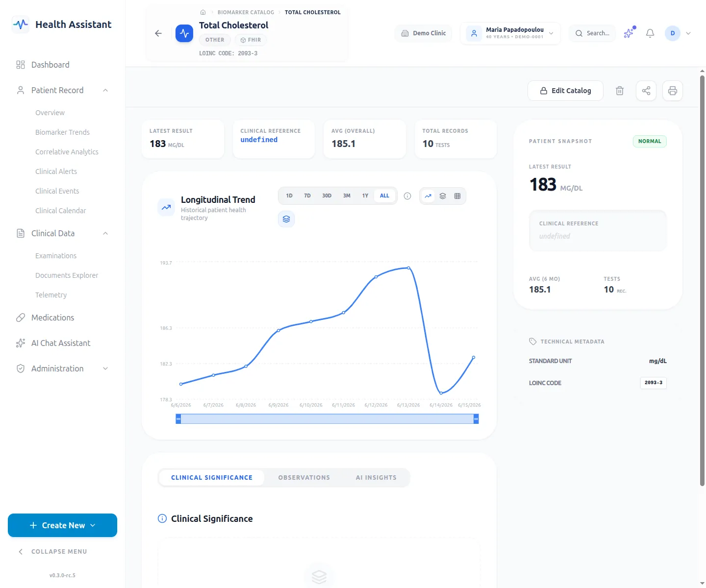Toggle the layers overlay below range buttons
The width and height of the screenshot is (706, 588).
pos(286,219)
